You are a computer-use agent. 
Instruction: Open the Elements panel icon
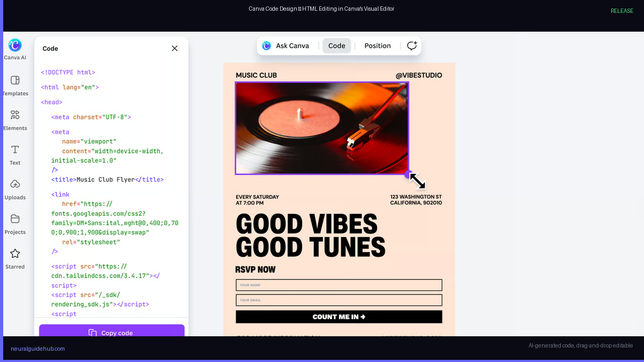15,115
